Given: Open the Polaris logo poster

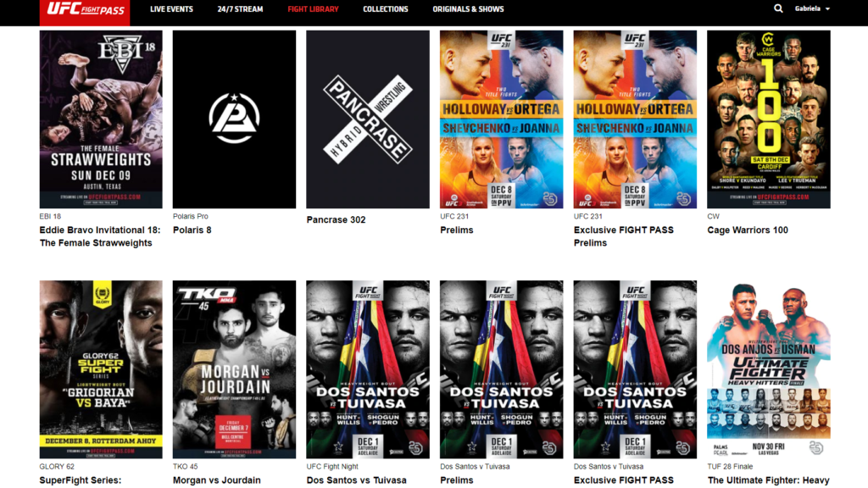Looking at the screenshot, I should (234, 119).
